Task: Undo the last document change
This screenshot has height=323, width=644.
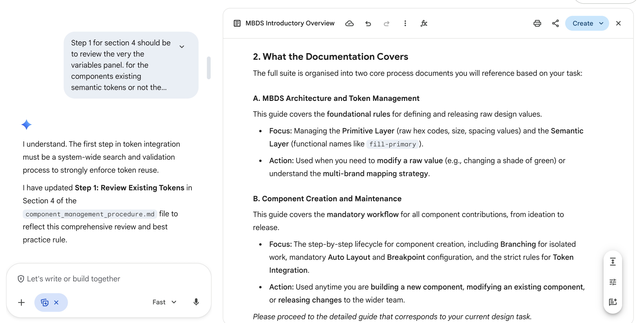Action: 368,23
